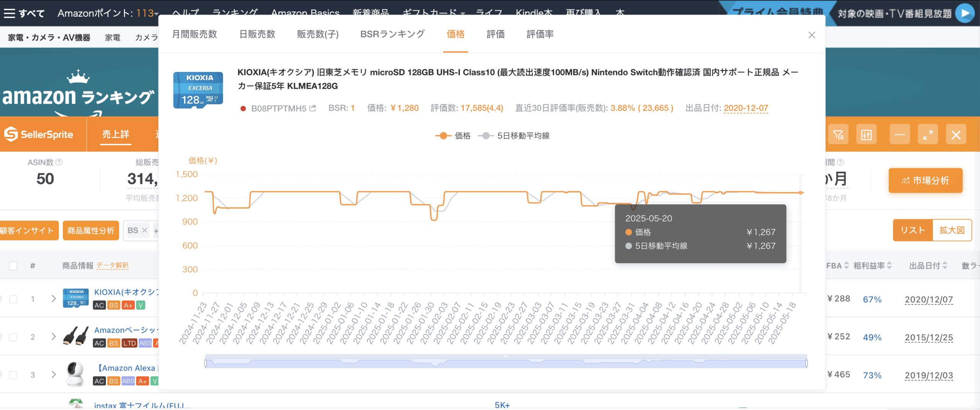Open 家電・カメラ・AV機器 category link
980x410 pixels.
tap(49, 37)
